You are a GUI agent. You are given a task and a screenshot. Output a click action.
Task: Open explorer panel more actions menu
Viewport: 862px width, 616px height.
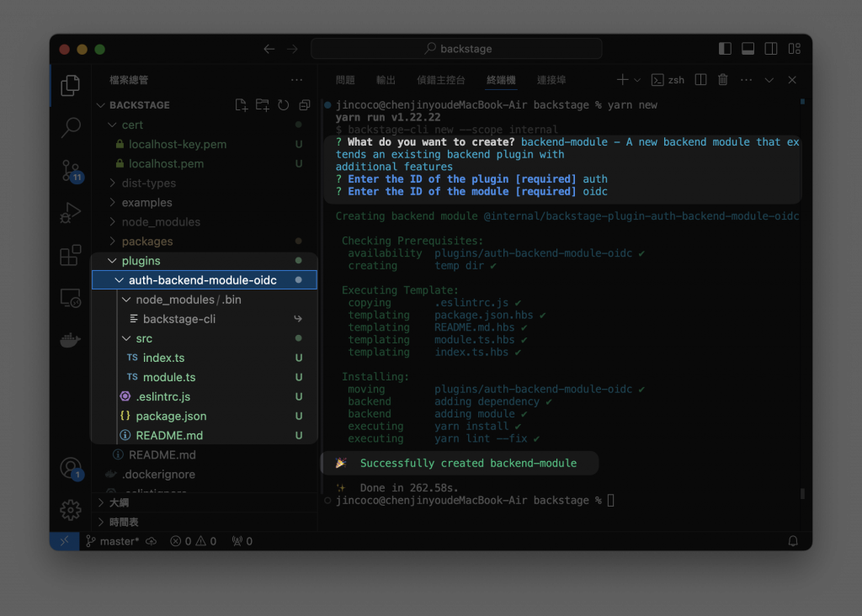(x=297, y=80)
